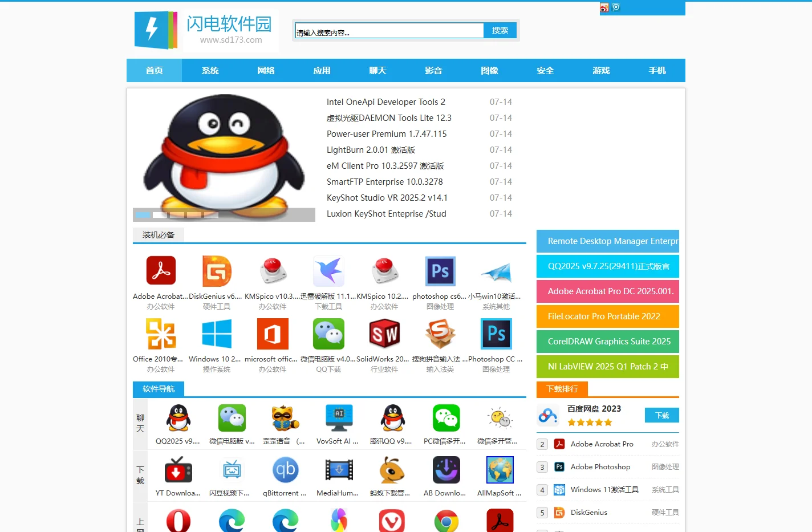The width and height of the screenshot is (812, 532).
Task: Open Remote Desktop Manager Enterprise banner link
Action: [608, 241]
